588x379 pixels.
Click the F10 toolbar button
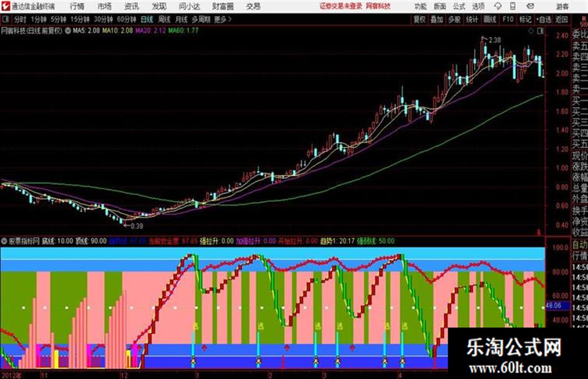(508, 19)
